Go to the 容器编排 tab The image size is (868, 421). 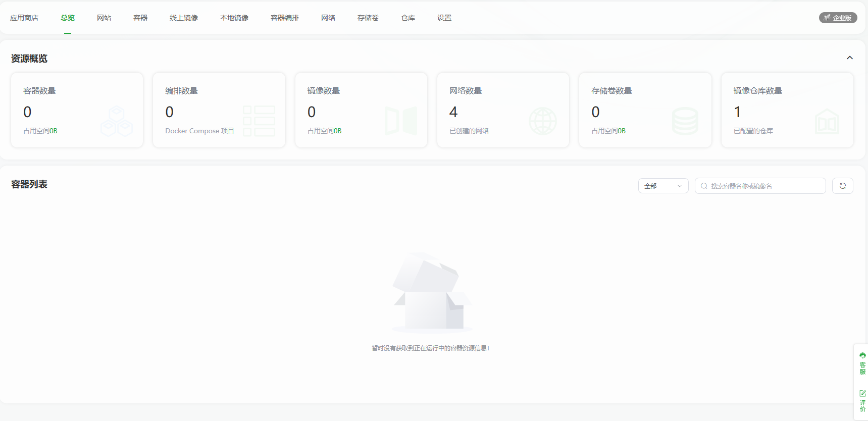tap(285, 18)
